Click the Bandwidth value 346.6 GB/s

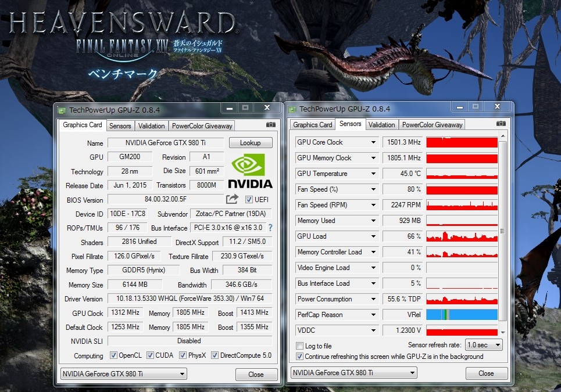tap(241, 285)
